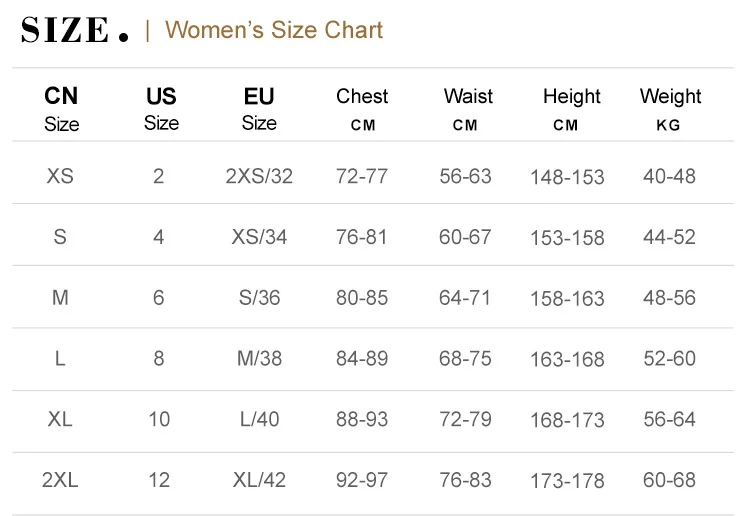Click weight range 52-60
750x516 pixels.
click(669, 358)
